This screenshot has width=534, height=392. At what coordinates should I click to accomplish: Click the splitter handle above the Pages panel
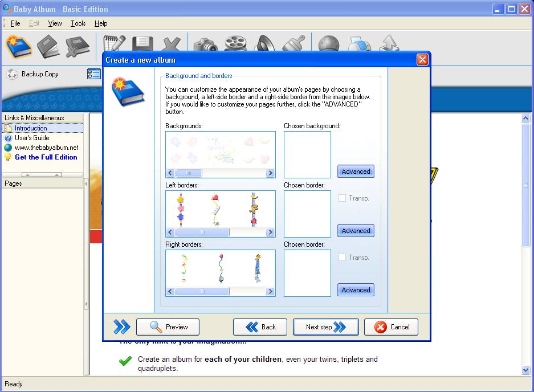pos(42,175)
